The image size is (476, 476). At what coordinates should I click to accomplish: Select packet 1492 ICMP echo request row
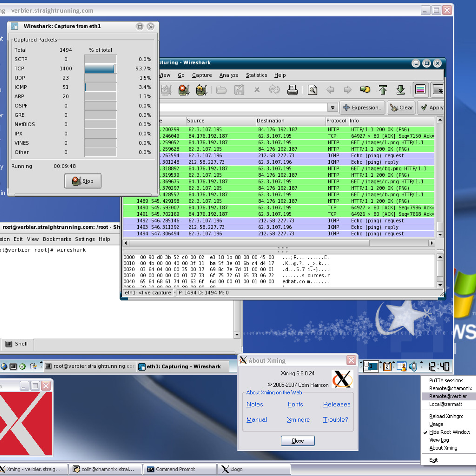279,221
